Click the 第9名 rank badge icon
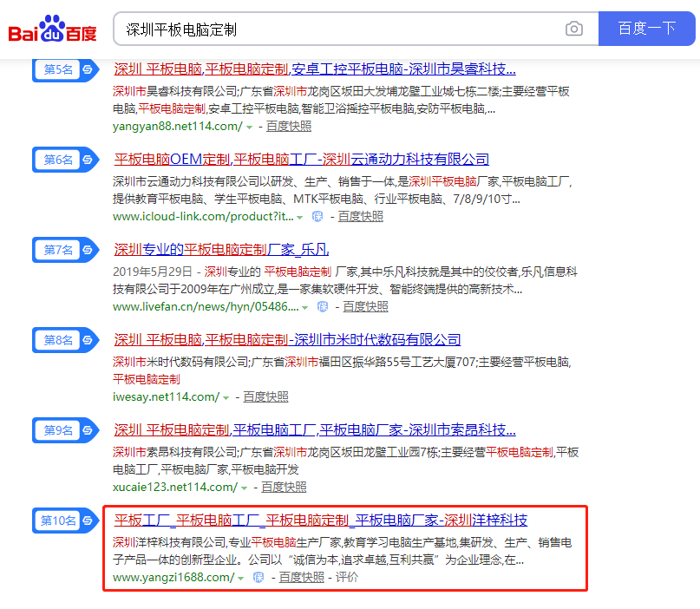Viewport: 700px width, 609px height. coord(66,430)
